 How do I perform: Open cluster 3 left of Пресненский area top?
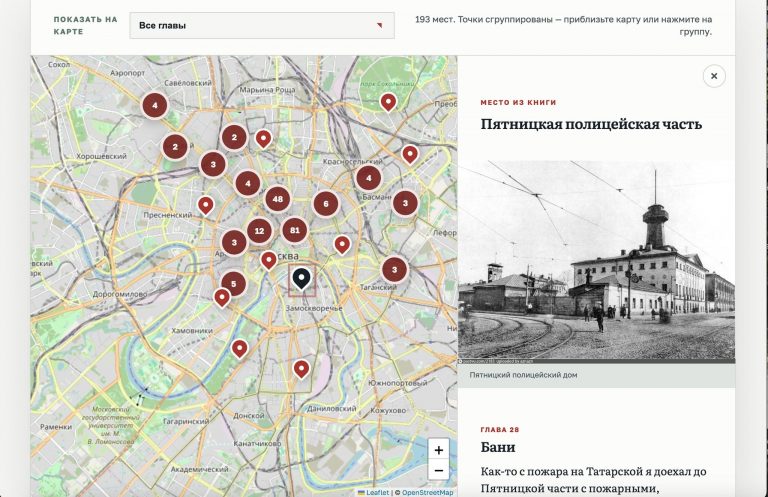(213, 164)
